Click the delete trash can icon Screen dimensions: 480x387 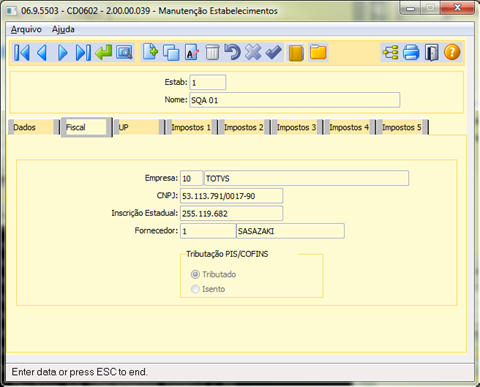tap(212, 53)
